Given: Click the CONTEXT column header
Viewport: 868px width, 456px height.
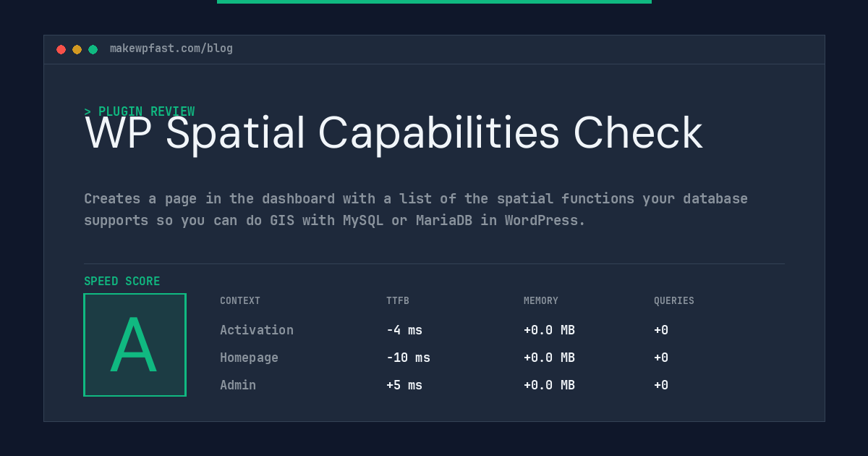Looking at the screenshot, I should tap(240, 301).
